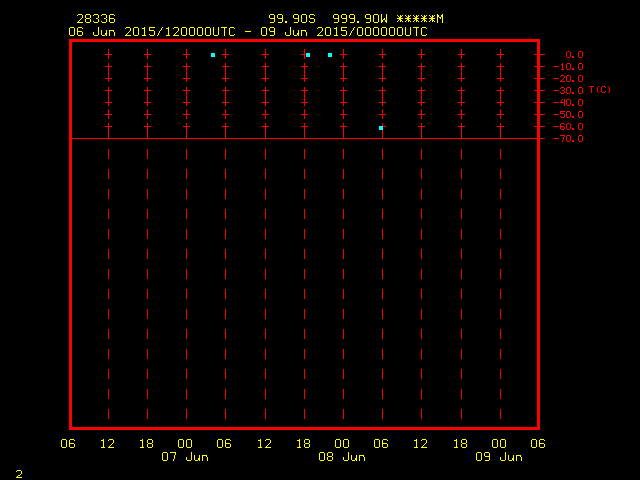This screenshot has height=480, width=640.
Task: Click the -40.0 temperature axis label
Action: pyautogui.click(x=569, y=102)
